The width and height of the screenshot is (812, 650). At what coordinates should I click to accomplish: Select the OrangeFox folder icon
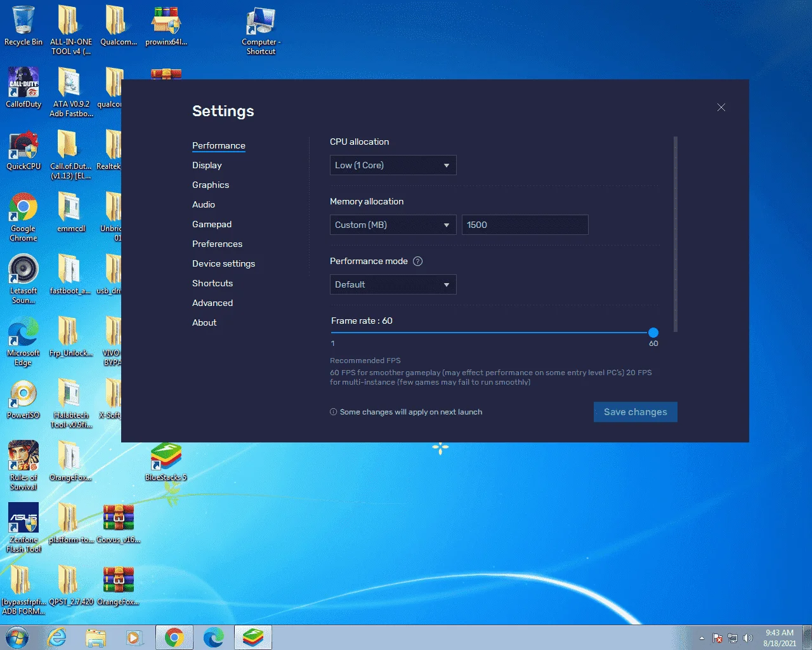point(70,461)
